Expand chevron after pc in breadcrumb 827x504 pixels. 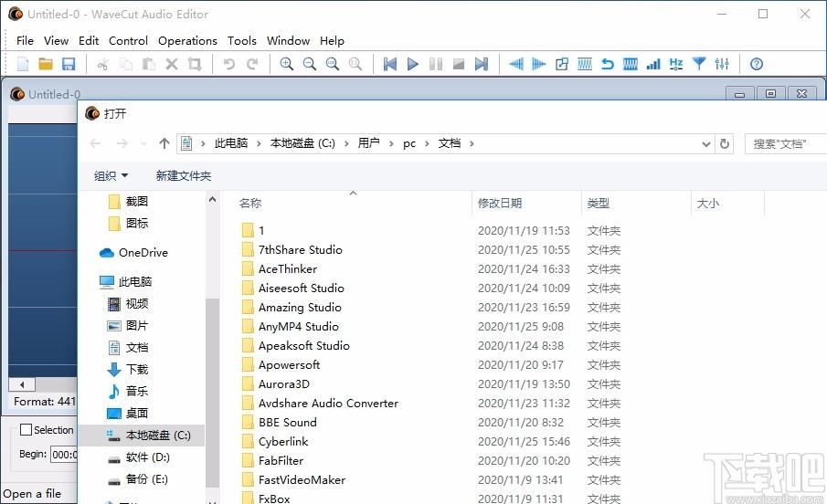point(427,143)
